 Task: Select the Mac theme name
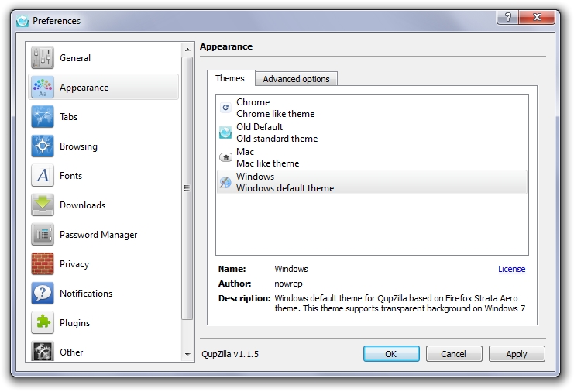click(246, 152)
